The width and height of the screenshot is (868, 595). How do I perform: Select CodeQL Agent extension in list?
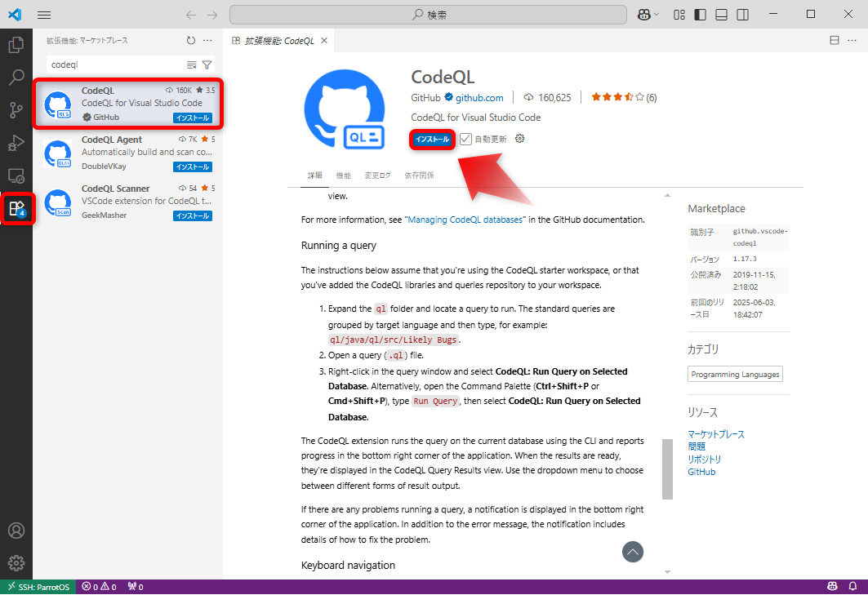coord(127,153)
